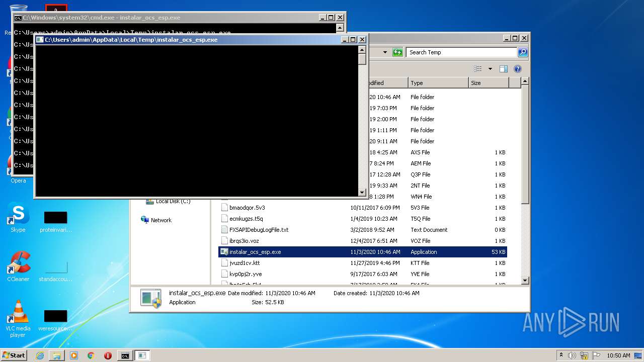Minimize the instalar_ocs_esp console window
The image size is (644, 362).
[x=345, y=39]
